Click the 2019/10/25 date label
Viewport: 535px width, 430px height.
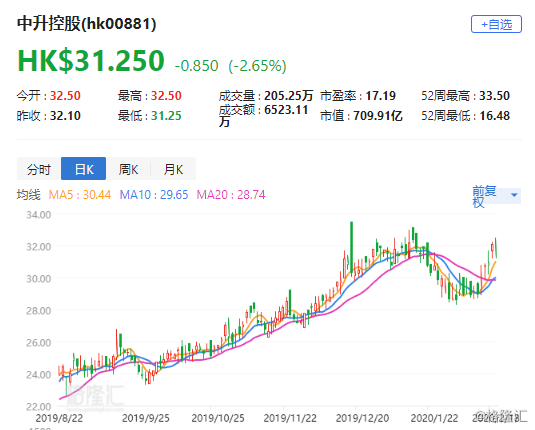coord(218,418)
